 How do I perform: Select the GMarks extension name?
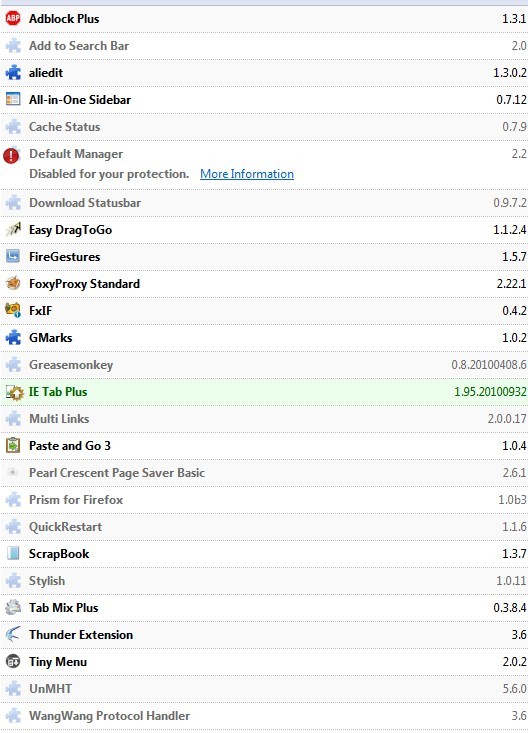click(x=51, y=338)
